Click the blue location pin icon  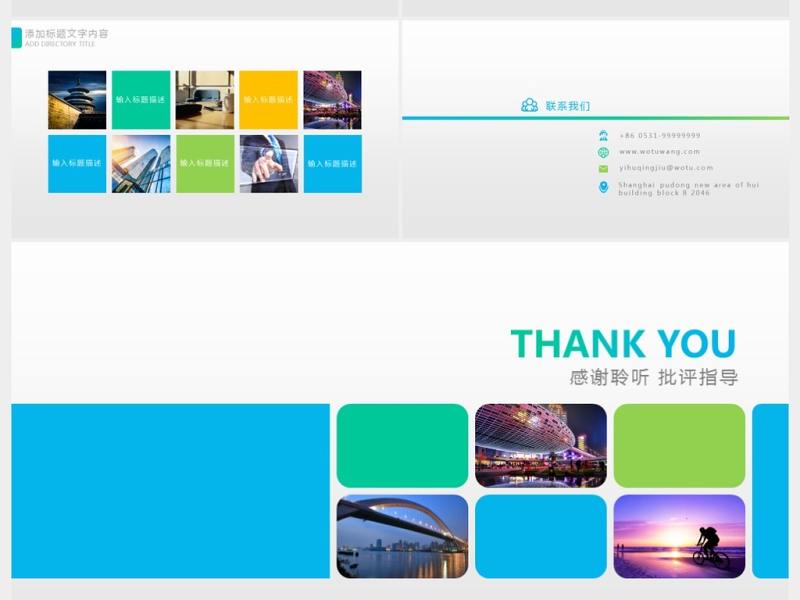pyautogui.click(x=603, y=187)
